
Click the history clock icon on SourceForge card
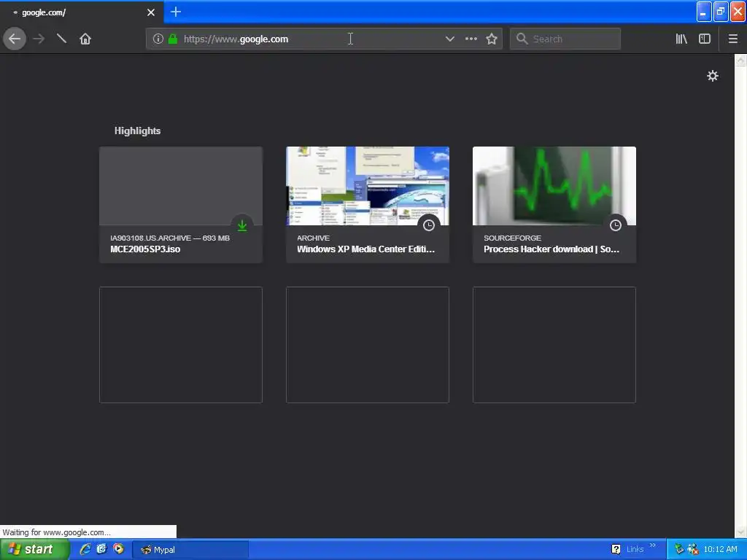(616, 225)
